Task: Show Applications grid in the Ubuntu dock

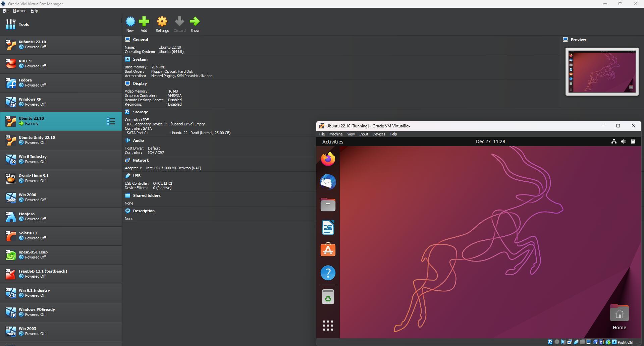Action: [x=328, y=325]
